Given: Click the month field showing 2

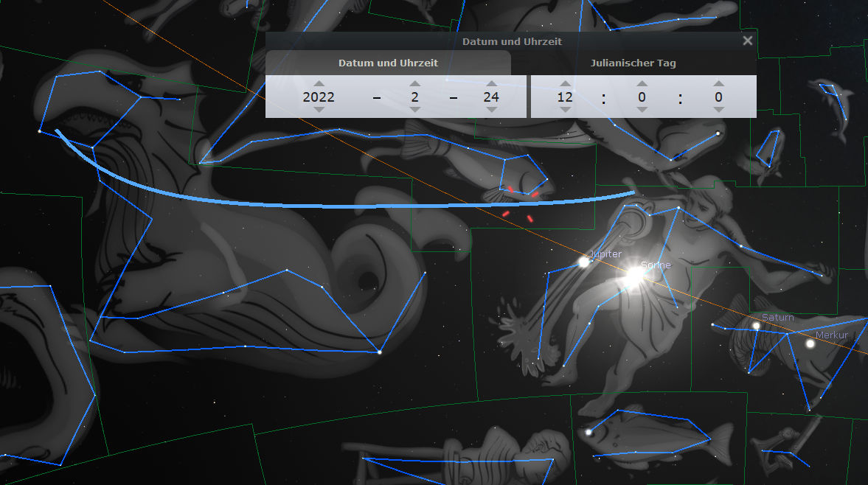Looking at the screenshot, I should pos(414,97).
